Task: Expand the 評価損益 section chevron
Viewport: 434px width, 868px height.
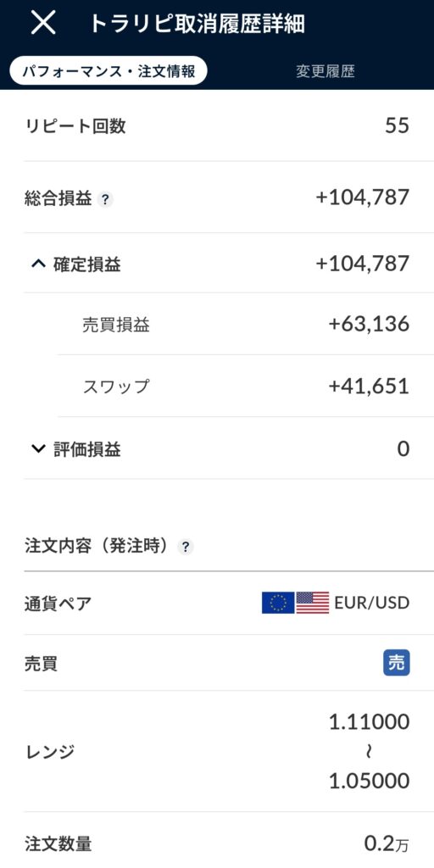Action: click(38, 449)
